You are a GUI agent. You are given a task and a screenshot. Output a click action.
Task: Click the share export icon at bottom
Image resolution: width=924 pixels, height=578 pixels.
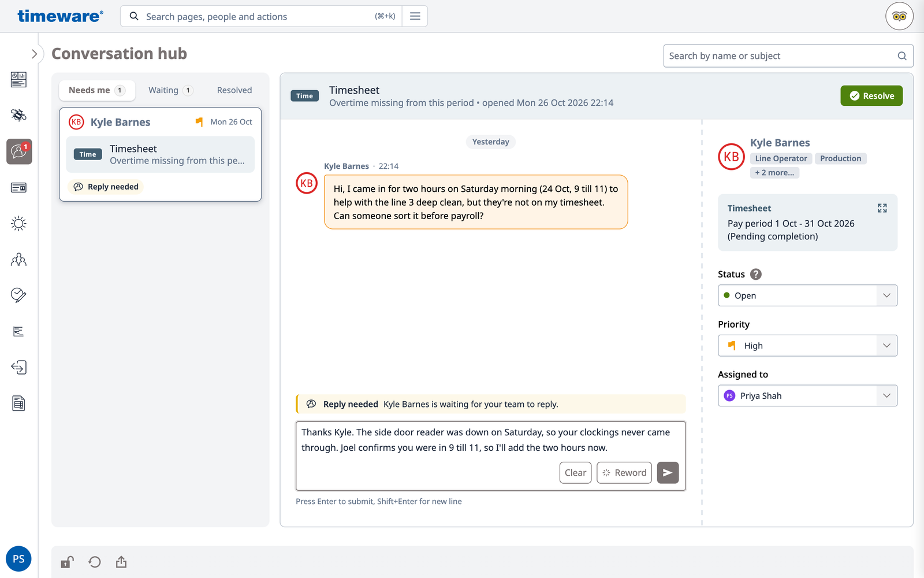(x=121, y=562)
